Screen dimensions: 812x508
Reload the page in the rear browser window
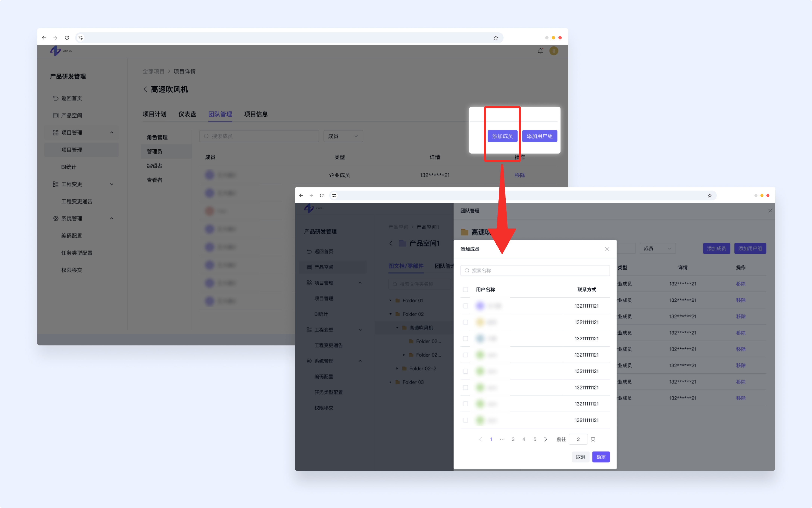(x=67, y=38)
